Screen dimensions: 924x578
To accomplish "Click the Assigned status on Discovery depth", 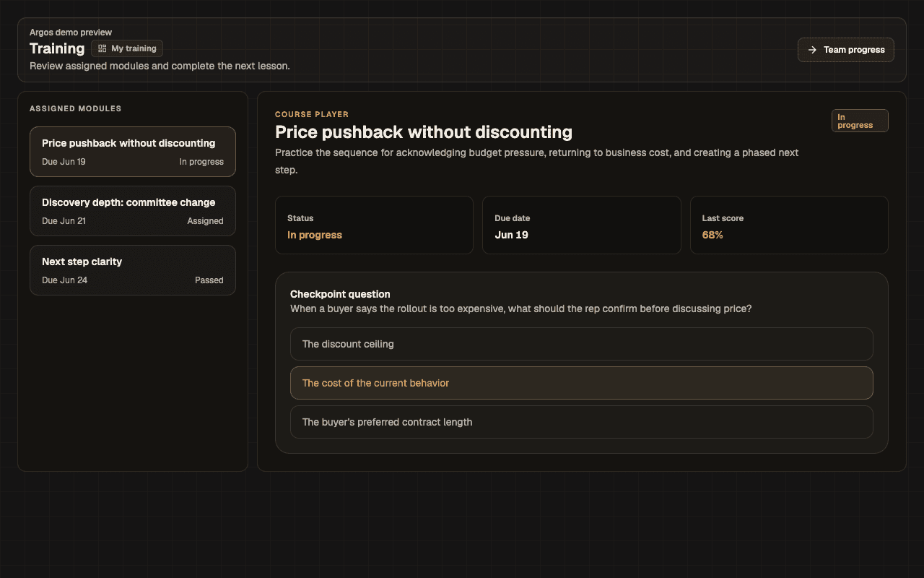I will point(205,221).
